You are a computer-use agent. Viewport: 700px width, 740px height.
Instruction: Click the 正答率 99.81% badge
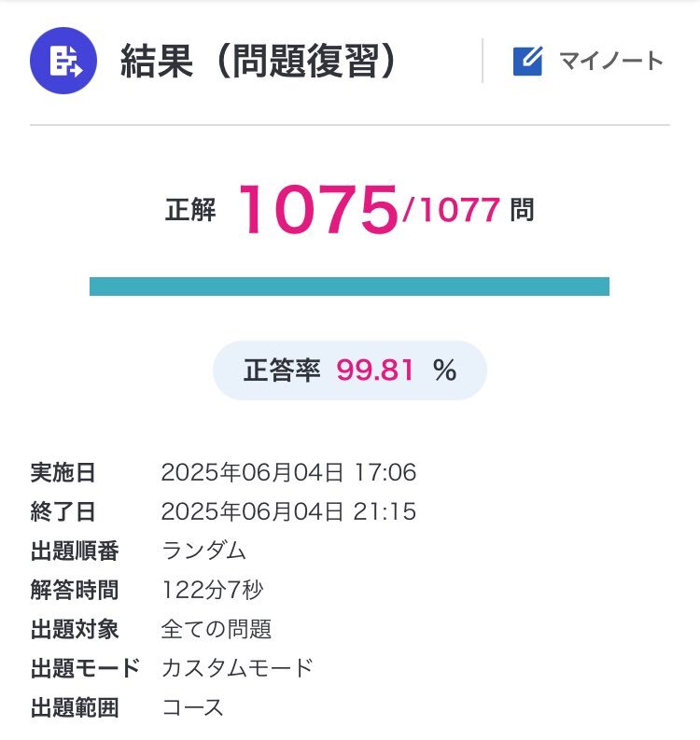coord(350,370)
